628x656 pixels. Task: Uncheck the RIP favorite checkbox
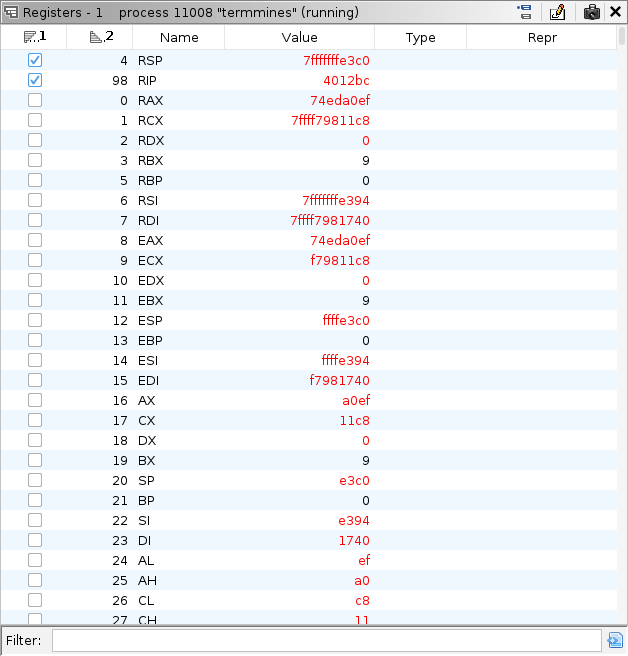click(x=35, y=80)
